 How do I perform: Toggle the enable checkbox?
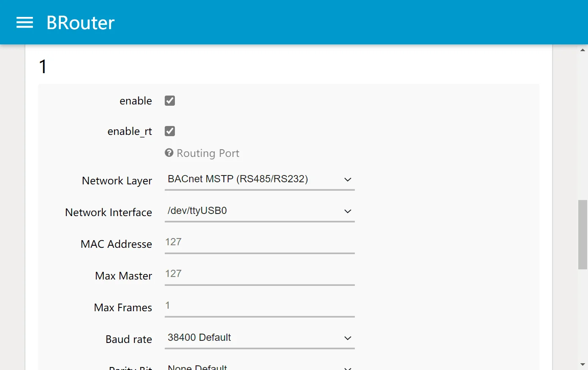(170, 101)
